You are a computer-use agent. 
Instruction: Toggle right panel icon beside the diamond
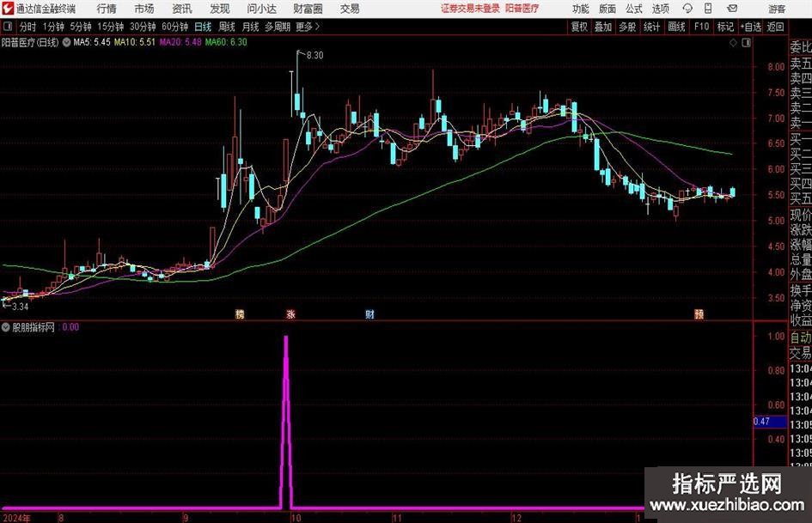point(746,43)
